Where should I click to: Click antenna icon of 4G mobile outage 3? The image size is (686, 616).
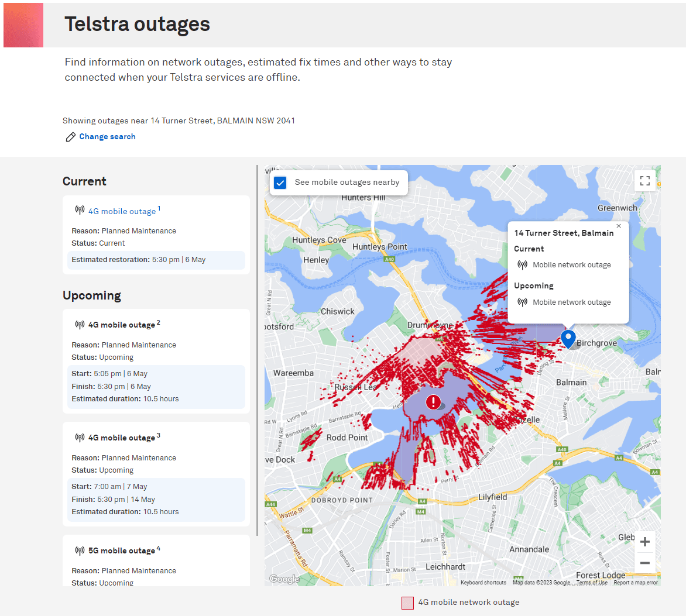pyautogui.click(x=80, y=437)
